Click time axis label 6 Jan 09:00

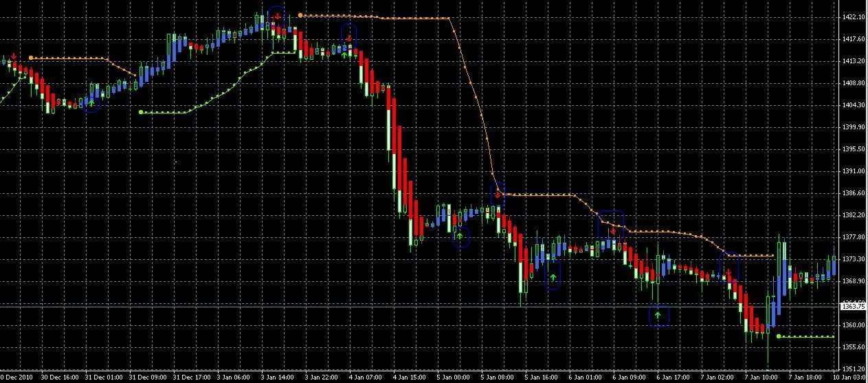click(x=630, y=377)
